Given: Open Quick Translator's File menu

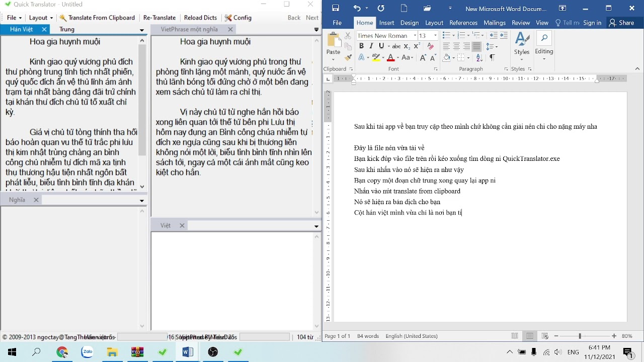Looking at the screenshot, I should point(14,18).
